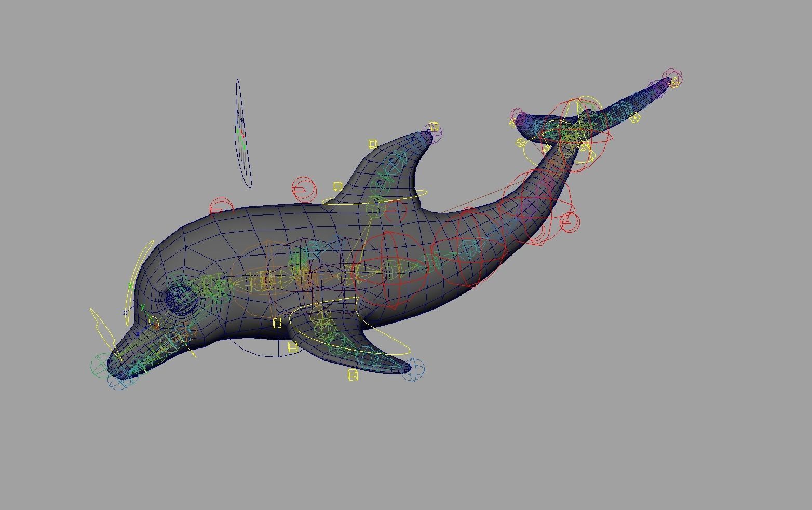Click yellow cube on dorsal fin's leading edge

pyautogui.click(x=373, y=144)
